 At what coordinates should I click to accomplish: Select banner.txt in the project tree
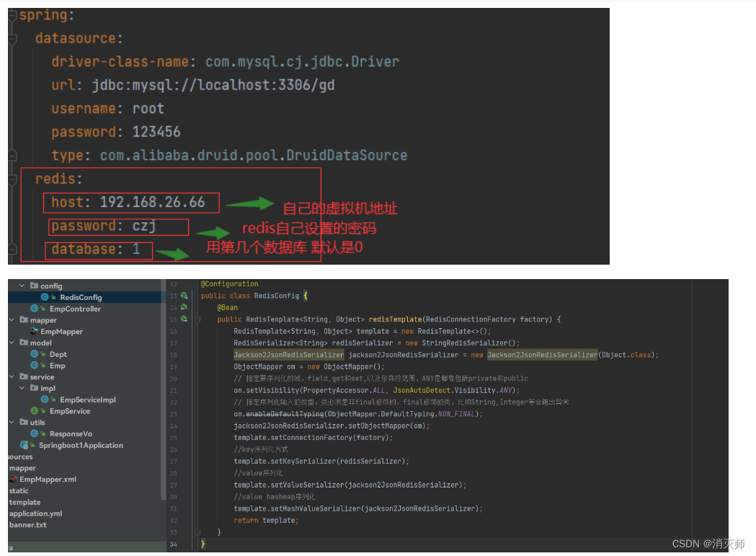point(29,524)
